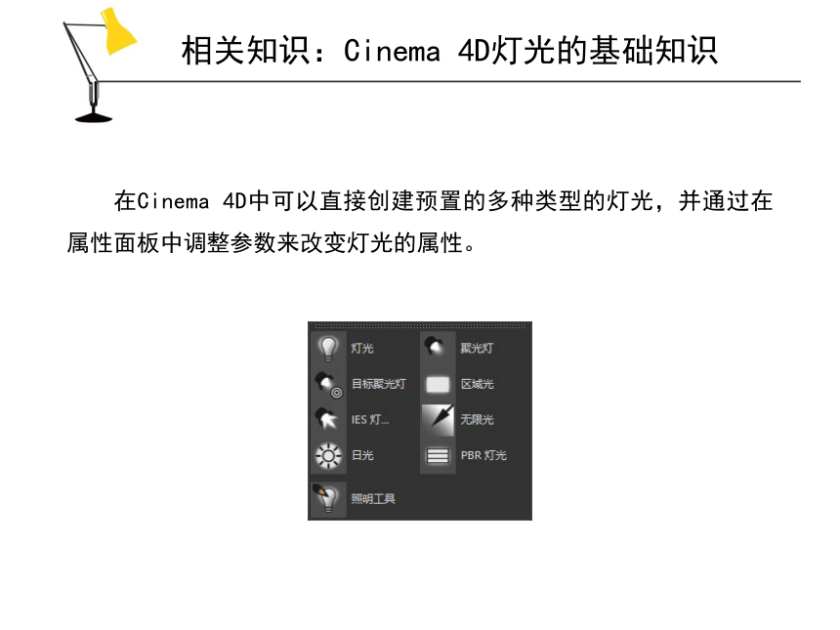Click the 照明工具 lighting tool icon
840x630 pixels.
[328, 499]
